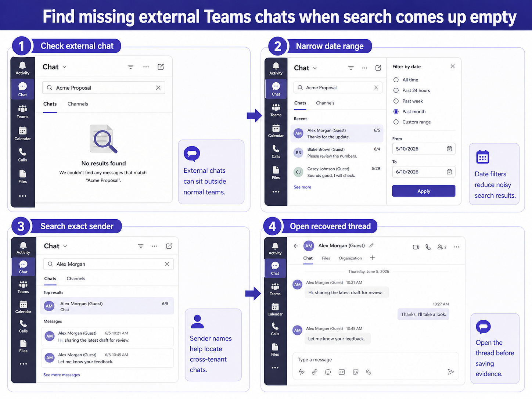This screenshot has width=532, height=399.
Task: Open message 'Hi, sharing the latest draft' result
Action: pyautogui.click(x=107, y=337)
